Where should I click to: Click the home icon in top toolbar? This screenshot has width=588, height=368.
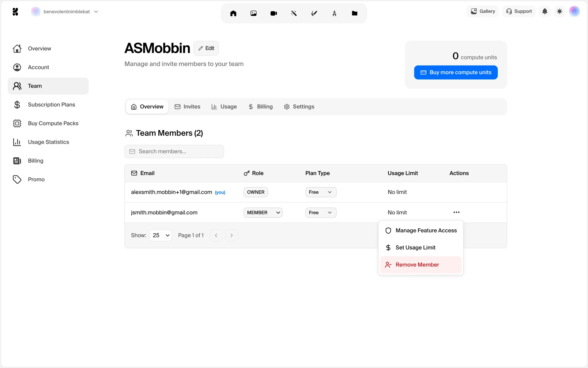(x=233, y=13)
